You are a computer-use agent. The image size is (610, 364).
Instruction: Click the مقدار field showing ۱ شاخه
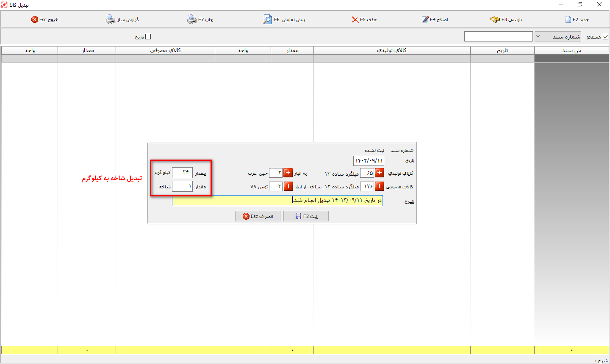pos(182,186)
